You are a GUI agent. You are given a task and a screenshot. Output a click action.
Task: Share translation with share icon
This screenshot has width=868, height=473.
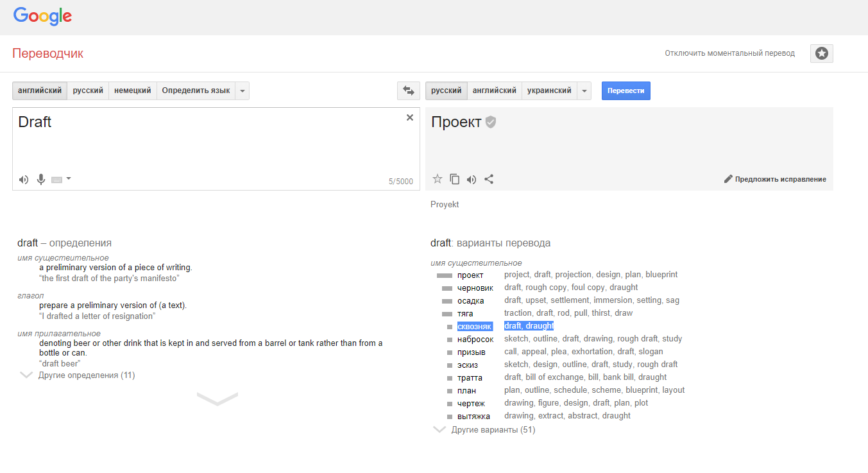pyautogui.click(x=489, y=179)
